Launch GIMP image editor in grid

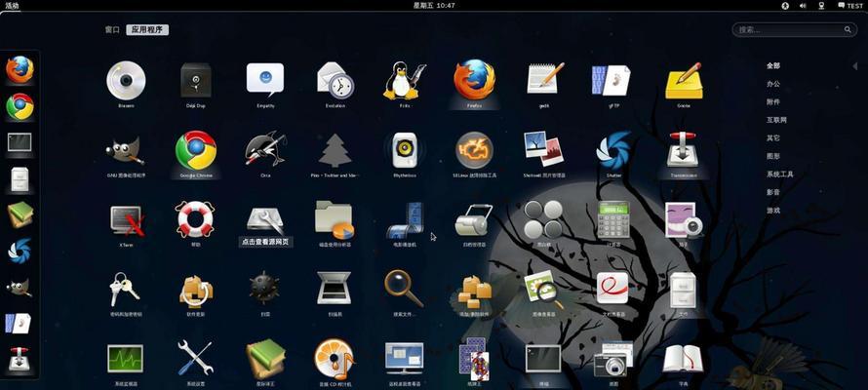[x=125, y=150]
